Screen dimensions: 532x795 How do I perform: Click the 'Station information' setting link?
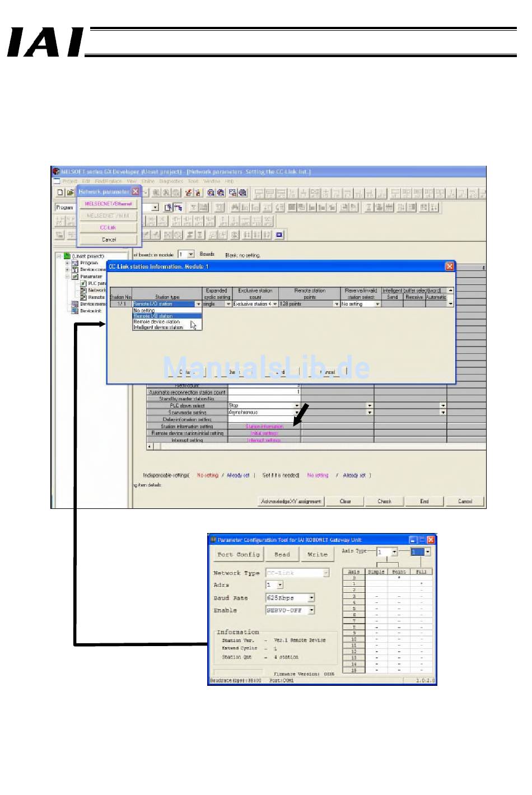pos(264,427)
